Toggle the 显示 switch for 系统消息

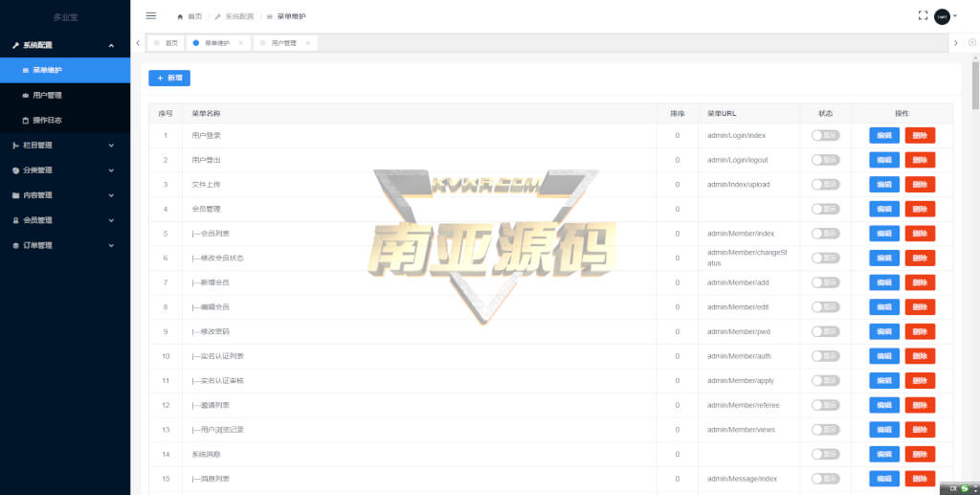click(x=825, y=455)
